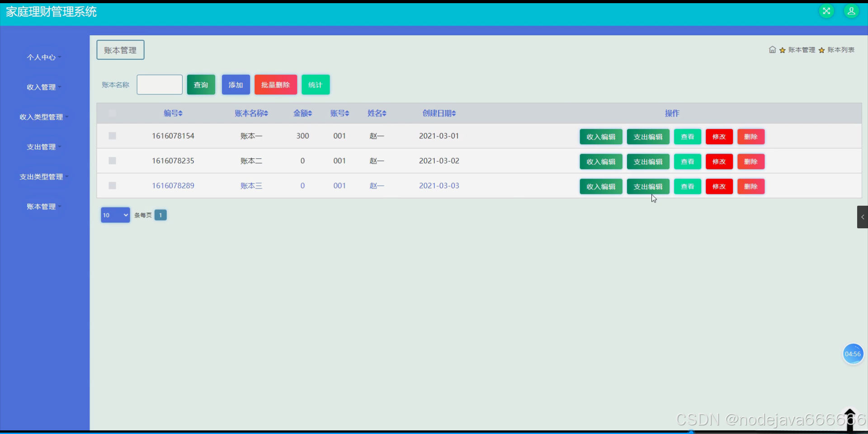Expand the collapsed side panel arrow tab
The width and height of the screenshot is (868, 434).
863,217
